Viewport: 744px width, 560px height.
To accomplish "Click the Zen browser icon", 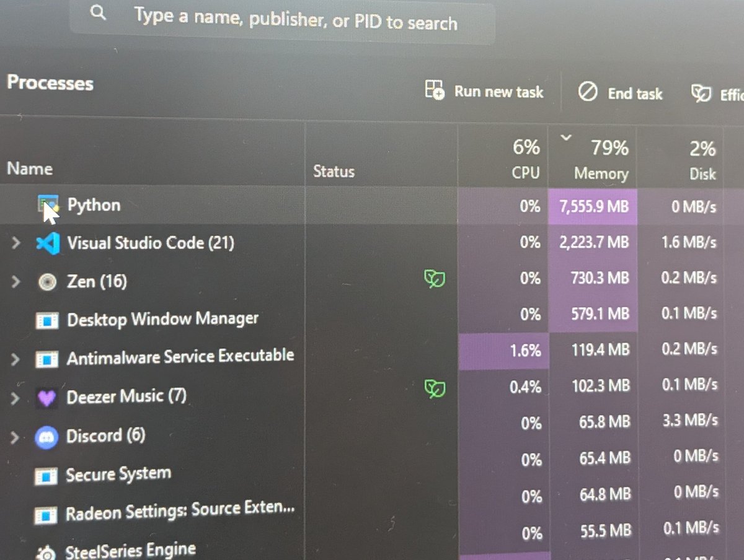I will (47, 282).
